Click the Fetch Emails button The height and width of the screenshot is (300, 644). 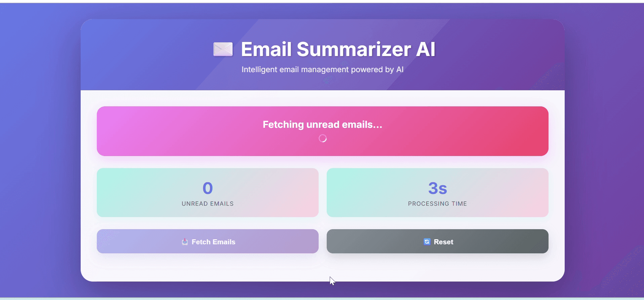pyautogui.click(x=207, y=241)
